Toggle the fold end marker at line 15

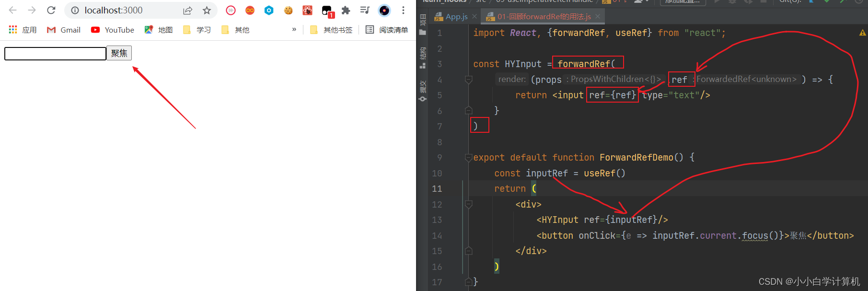click(x=469, y=251)
